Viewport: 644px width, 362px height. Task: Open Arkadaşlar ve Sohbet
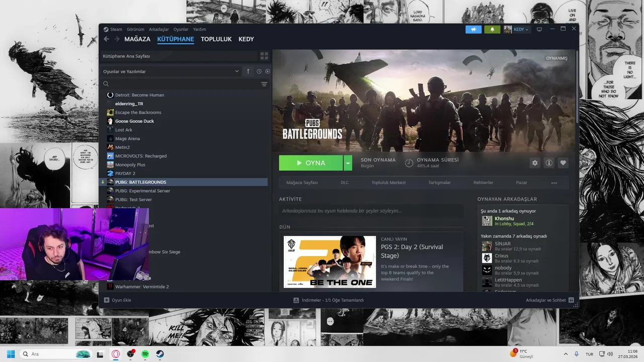point(549,300)
